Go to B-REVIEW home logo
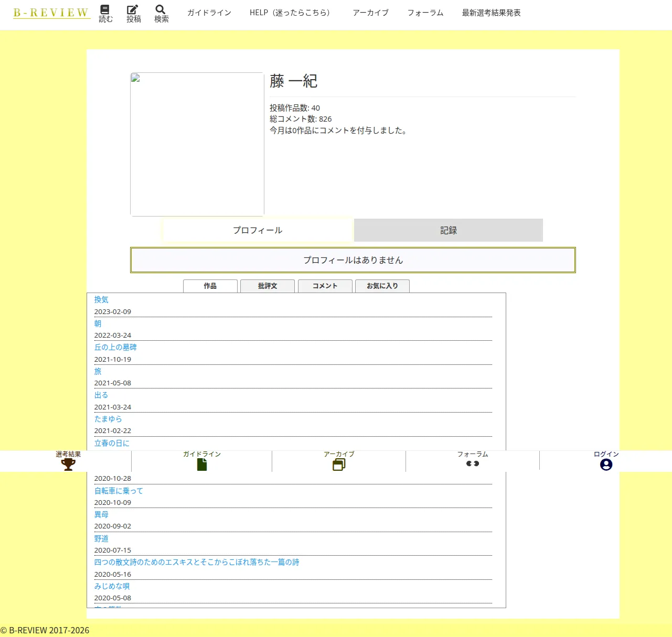This screenshot has height=637, width=672. point(51,13)
